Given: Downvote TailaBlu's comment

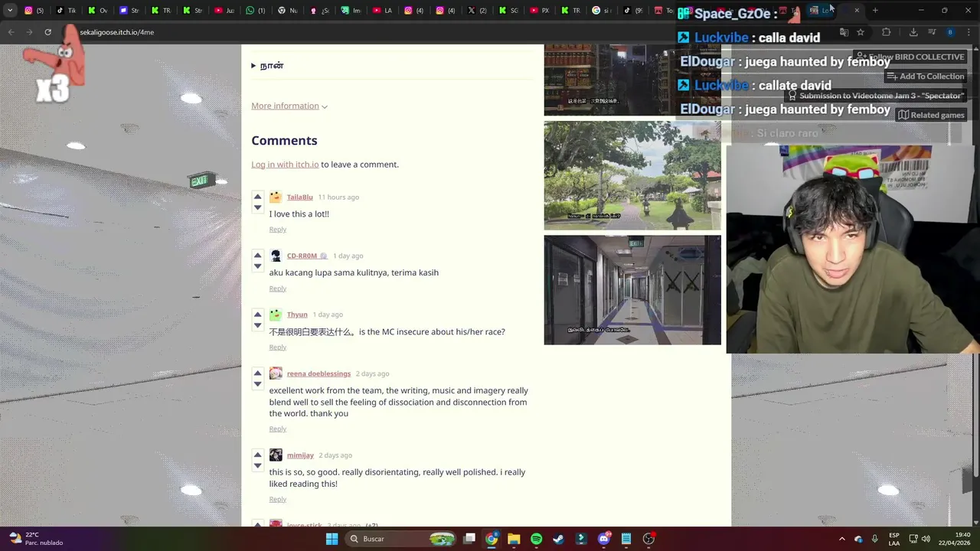Looking at the screenshot, I should pos(257,207).
